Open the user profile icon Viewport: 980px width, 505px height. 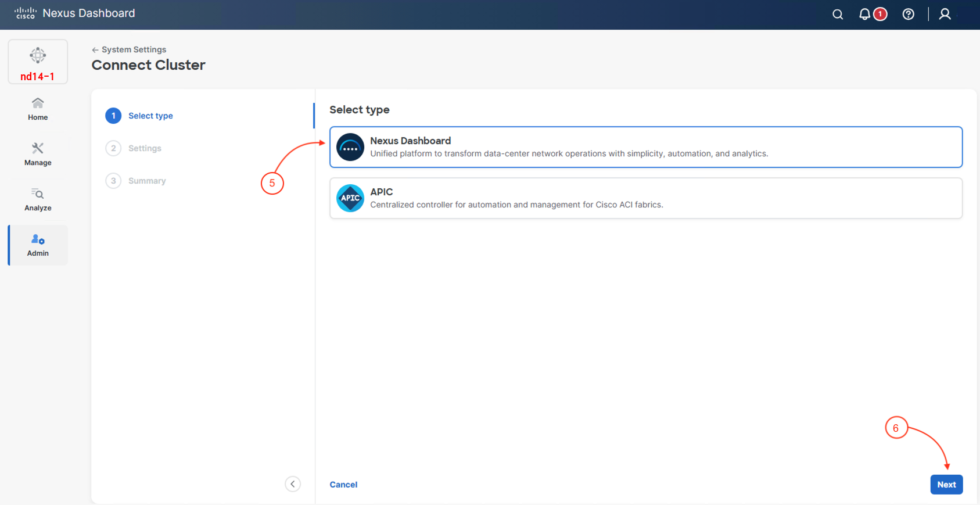click(945, 15)
